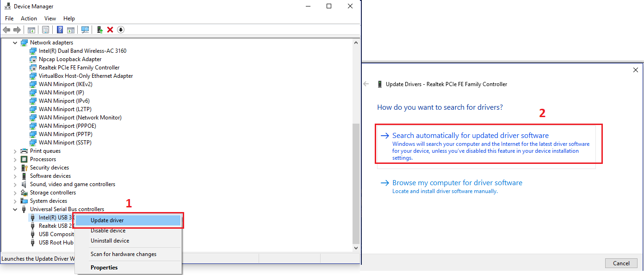Collapse the Network adapters category

[x=15, y=43]
